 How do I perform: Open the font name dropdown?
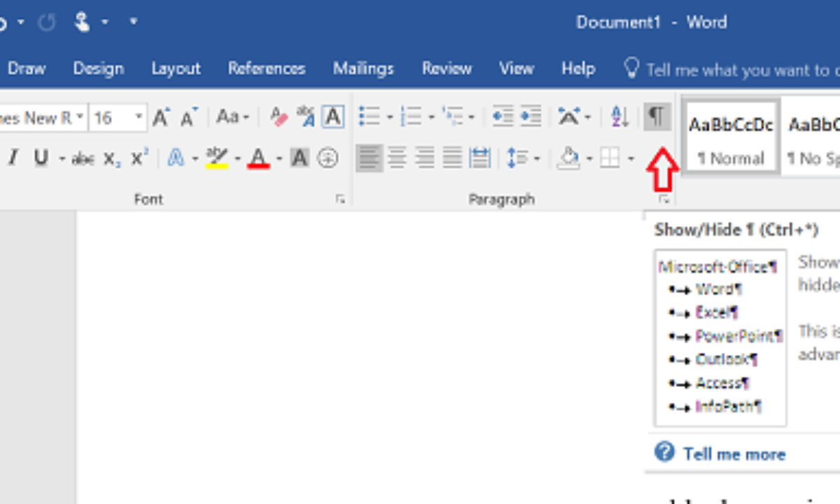[x=80, y=118]
